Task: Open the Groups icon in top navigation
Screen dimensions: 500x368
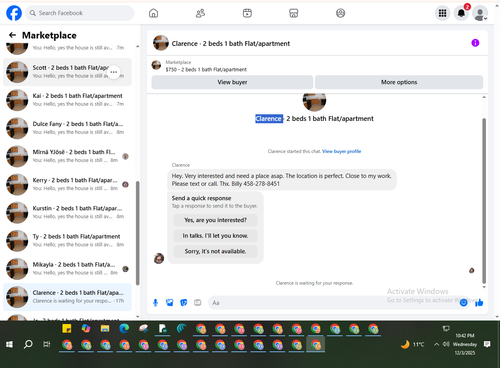Action: 340,13
